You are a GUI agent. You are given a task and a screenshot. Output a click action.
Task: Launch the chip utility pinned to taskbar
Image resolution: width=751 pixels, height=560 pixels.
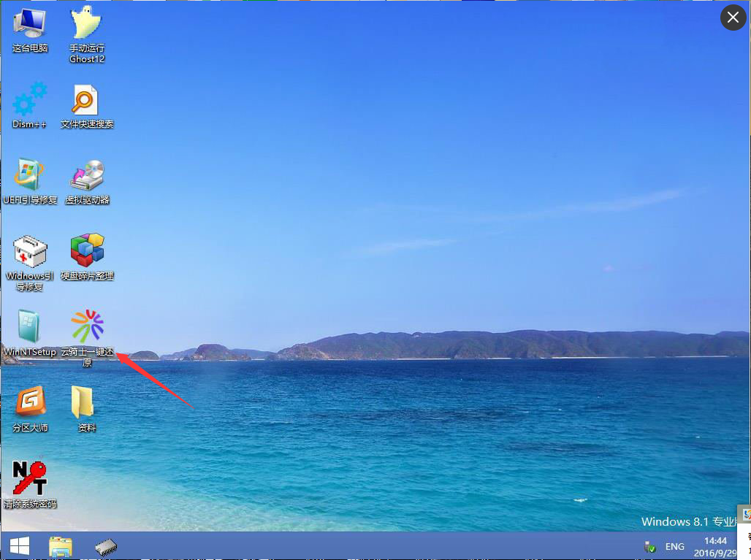click(x=104, y=546)
